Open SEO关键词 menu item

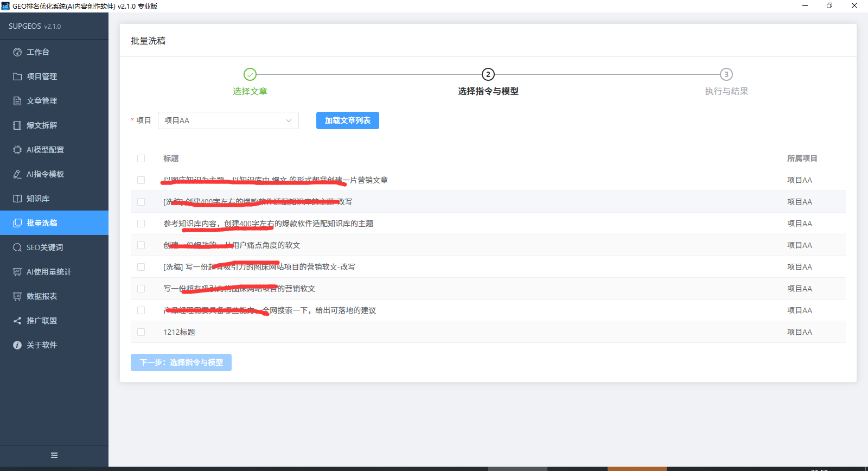pyautogui.click(x=54, y=247)
